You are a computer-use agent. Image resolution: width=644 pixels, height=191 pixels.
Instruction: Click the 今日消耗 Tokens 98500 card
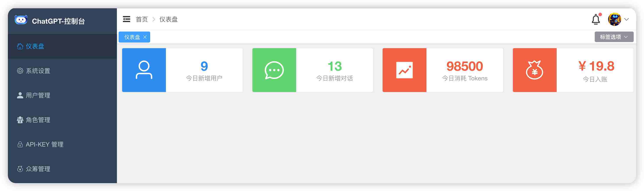(443, 70)
